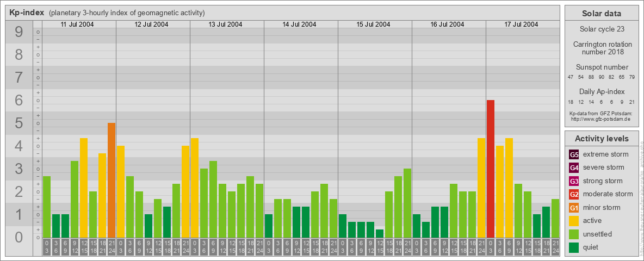644x261 pixels.
Task: Click the 'Sunspot number' label
Action: click(x=602, y=67)
